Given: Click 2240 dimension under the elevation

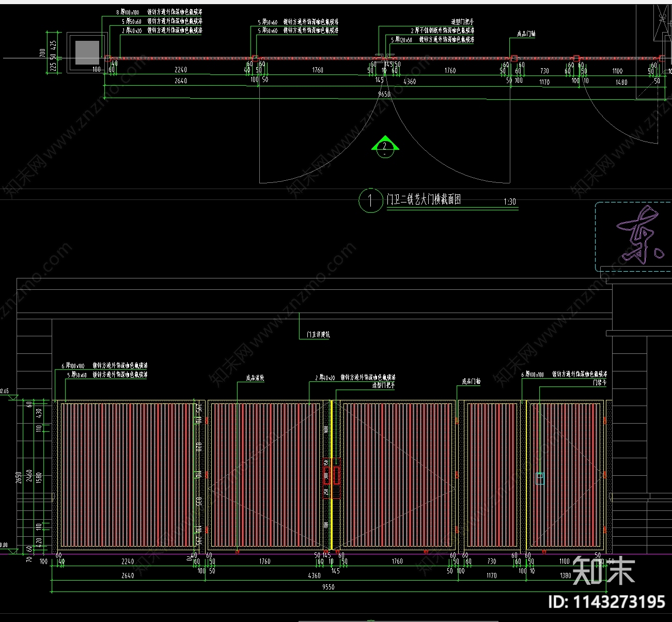Looking at the screenshot, I should (128, 561).
